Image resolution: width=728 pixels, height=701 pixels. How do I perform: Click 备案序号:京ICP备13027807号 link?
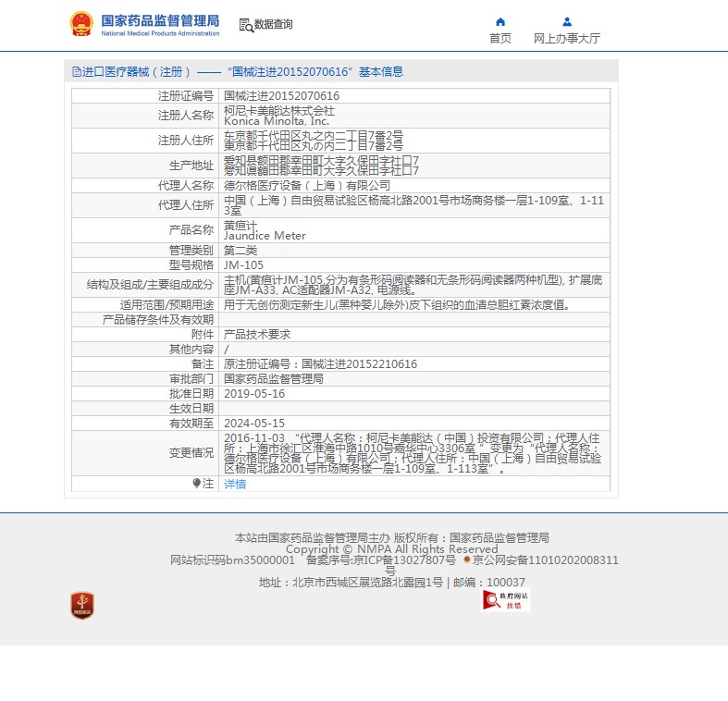pos(381,560)
